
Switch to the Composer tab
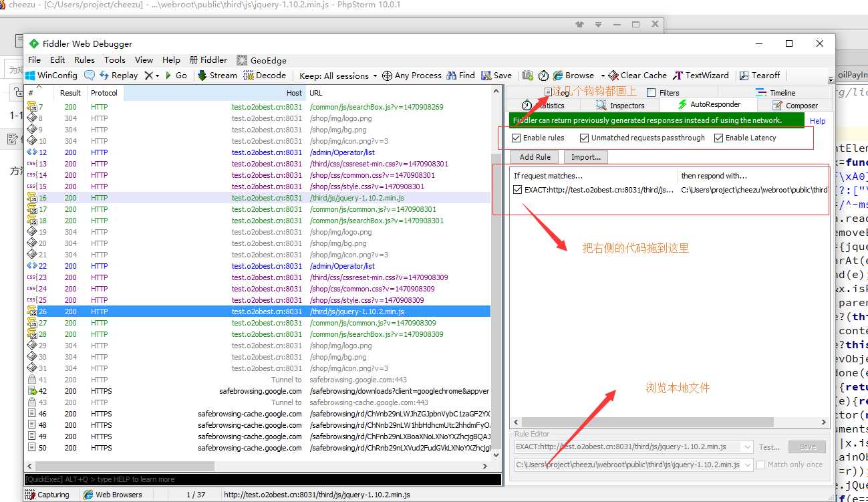(x=795, y=106)
